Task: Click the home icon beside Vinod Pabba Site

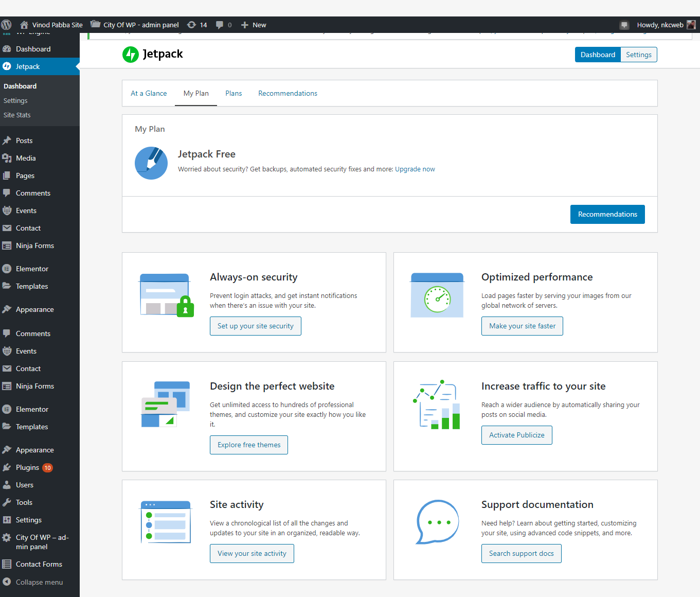Action: 24,25
